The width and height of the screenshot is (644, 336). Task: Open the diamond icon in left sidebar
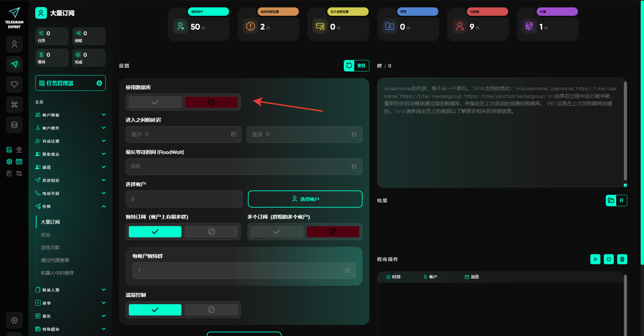[14, 85]
